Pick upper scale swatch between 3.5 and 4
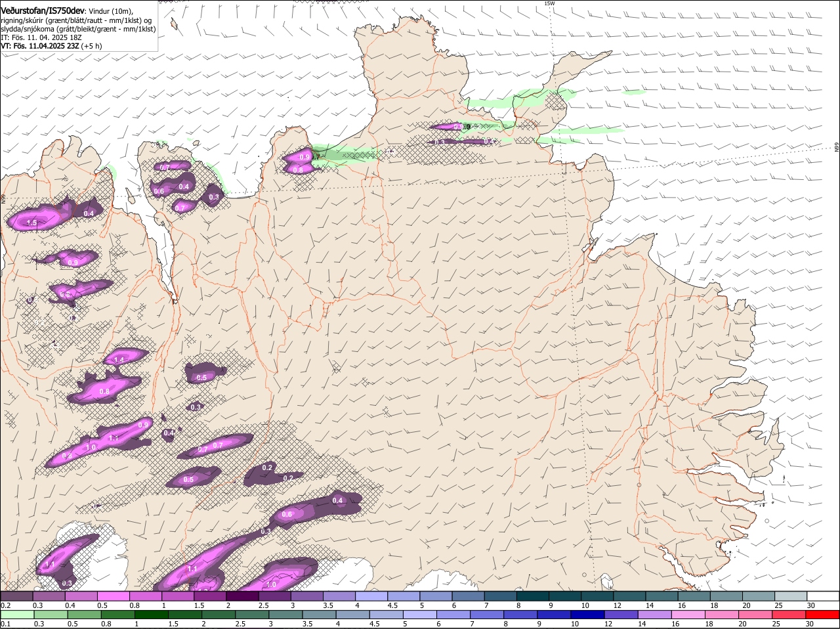 click(x=339, y=596)
